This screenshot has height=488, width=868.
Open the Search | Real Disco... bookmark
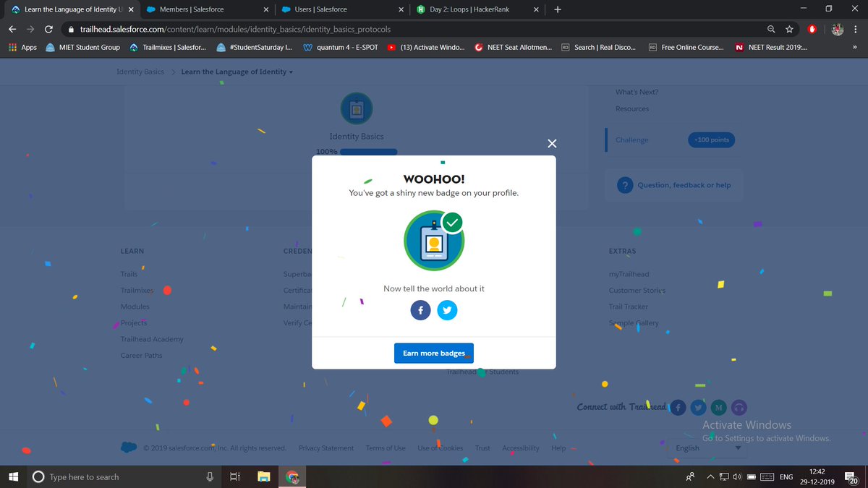point(599,47)
